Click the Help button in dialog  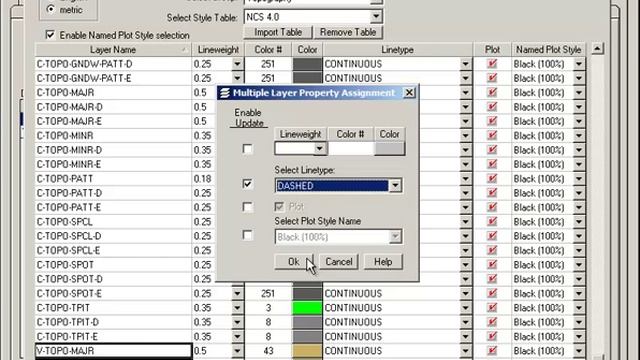tap(383, 262)
